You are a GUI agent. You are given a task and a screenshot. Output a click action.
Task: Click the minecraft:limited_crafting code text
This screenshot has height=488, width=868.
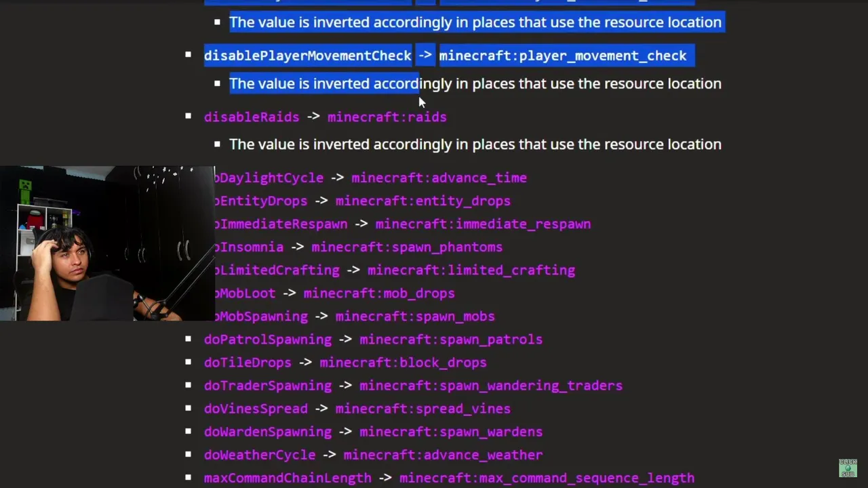(x=471, y=270)
